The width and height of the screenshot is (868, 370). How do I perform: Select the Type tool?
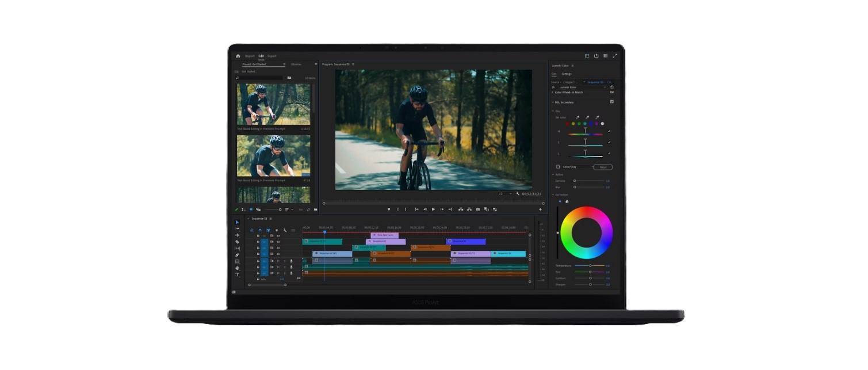[237, 274]
